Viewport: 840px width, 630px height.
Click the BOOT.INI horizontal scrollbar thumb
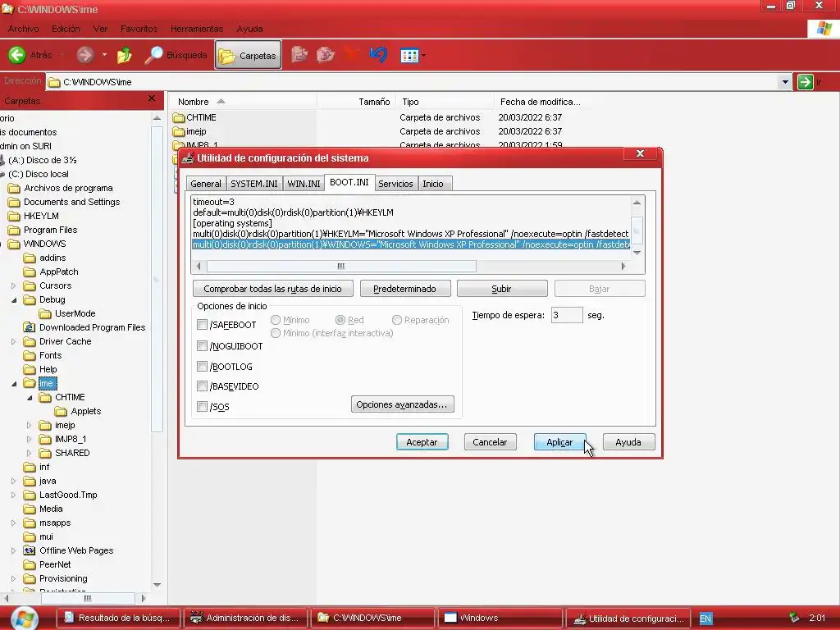coord(341,267)
